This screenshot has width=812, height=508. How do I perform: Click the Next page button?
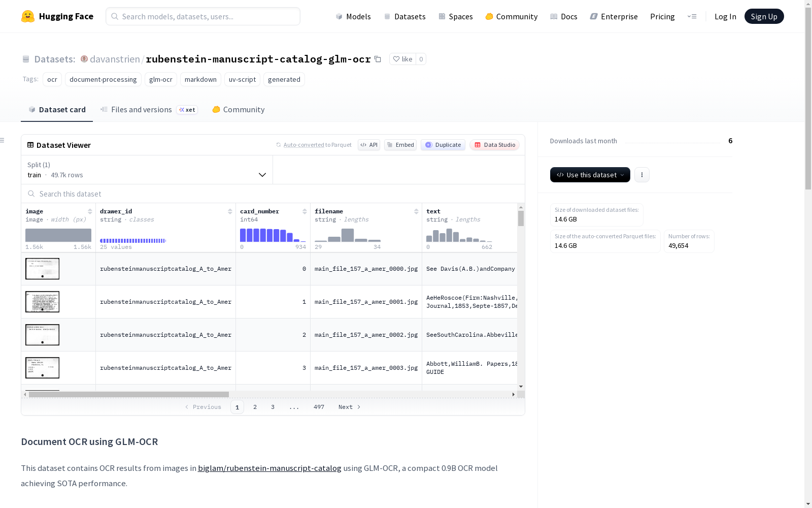click(x=350, y=407)
